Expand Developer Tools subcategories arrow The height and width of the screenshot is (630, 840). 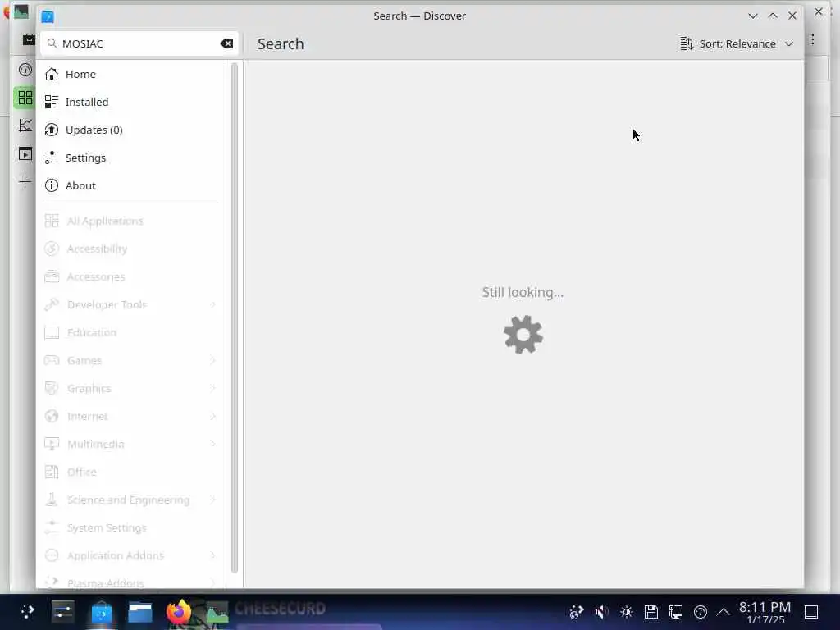212,304
